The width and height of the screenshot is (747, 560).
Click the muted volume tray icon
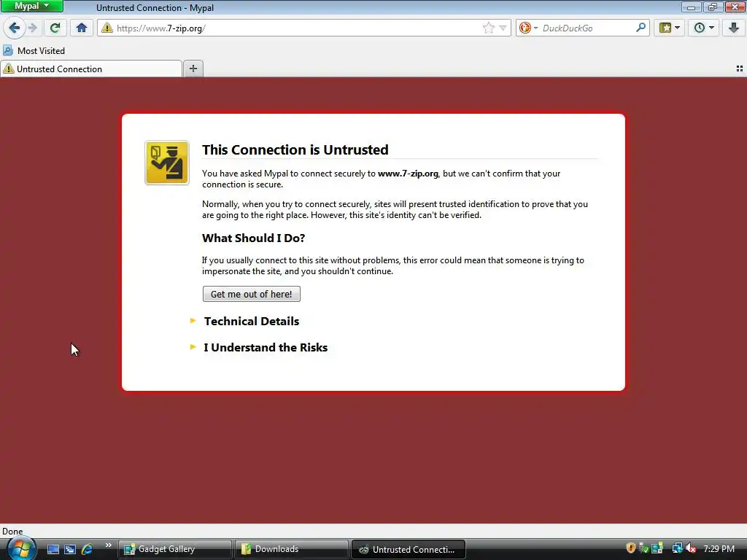691,548
